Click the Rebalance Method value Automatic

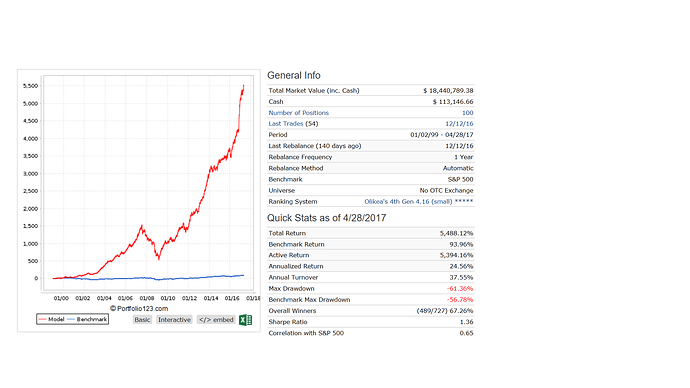click(458, 168)
